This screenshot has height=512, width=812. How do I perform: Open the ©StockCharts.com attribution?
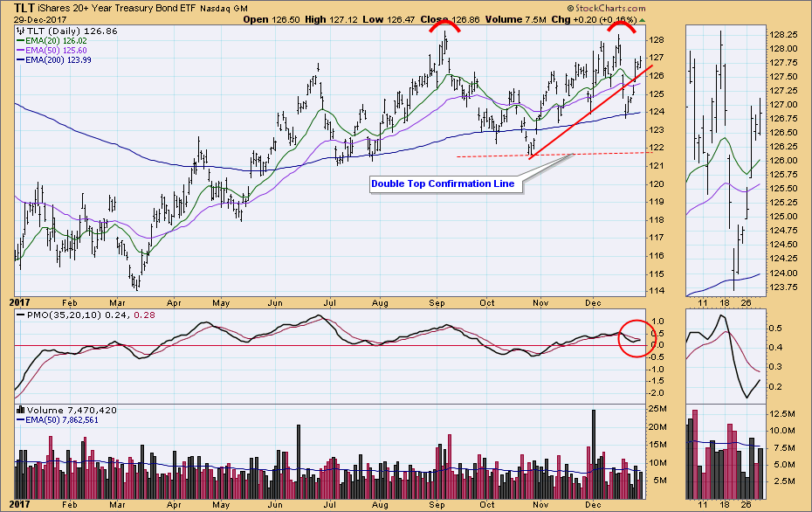point(607,8)
